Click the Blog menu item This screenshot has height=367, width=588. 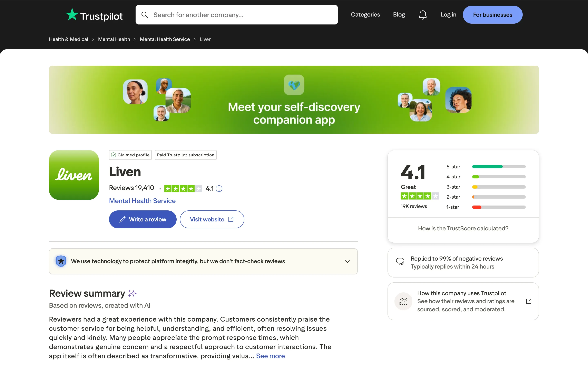pos(399,14)
